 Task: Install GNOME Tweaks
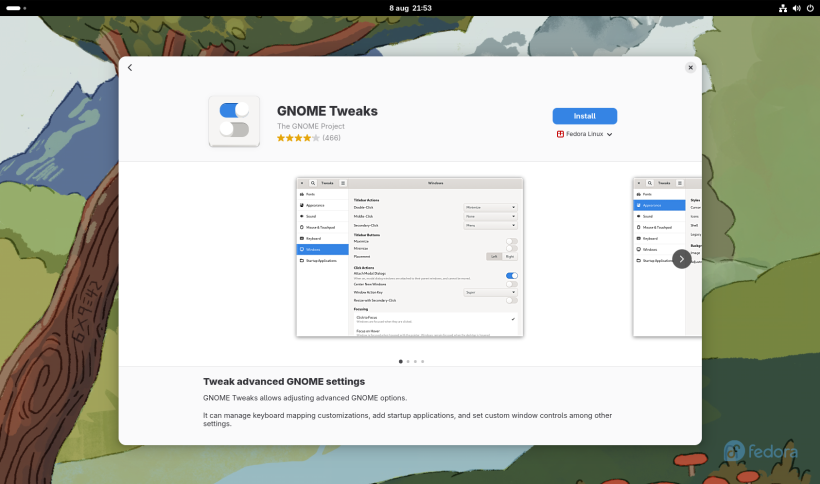(585, 116)
